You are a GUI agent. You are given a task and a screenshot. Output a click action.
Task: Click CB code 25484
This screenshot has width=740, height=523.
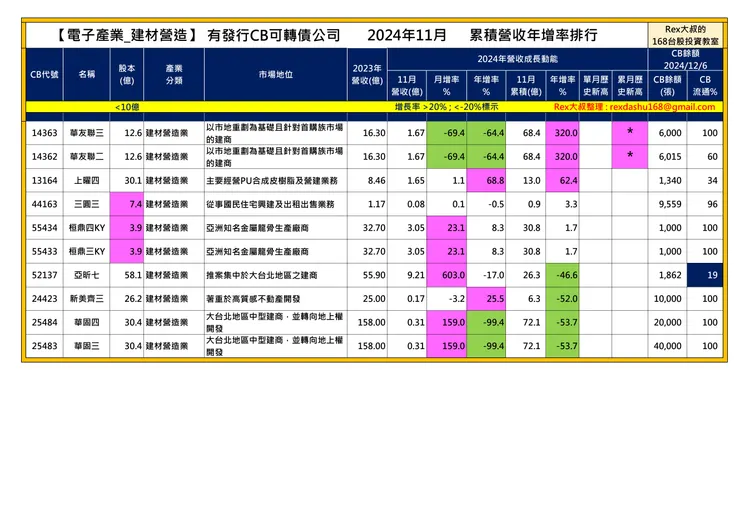point(44,322)
